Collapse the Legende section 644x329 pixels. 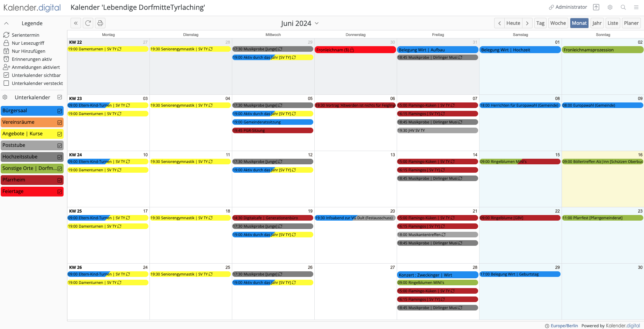[x=6, y=23]
